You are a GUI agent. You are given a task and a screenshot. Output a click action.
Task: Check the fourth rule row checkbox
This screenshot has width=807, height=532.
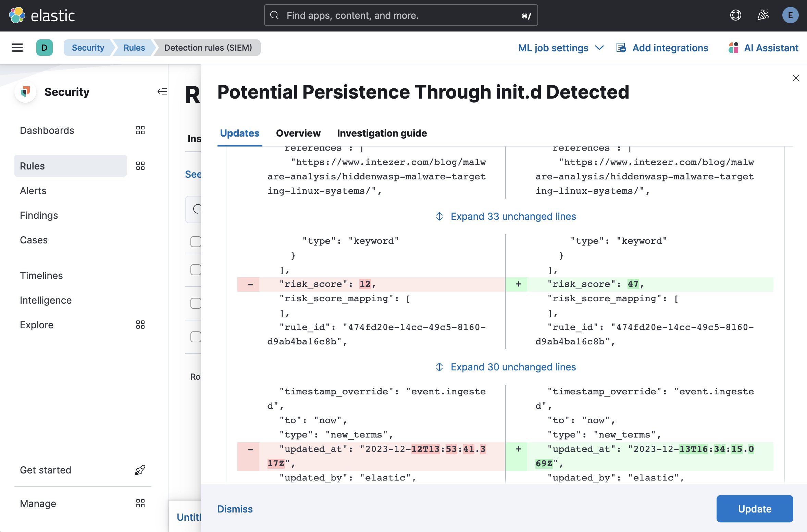(196, 337)
